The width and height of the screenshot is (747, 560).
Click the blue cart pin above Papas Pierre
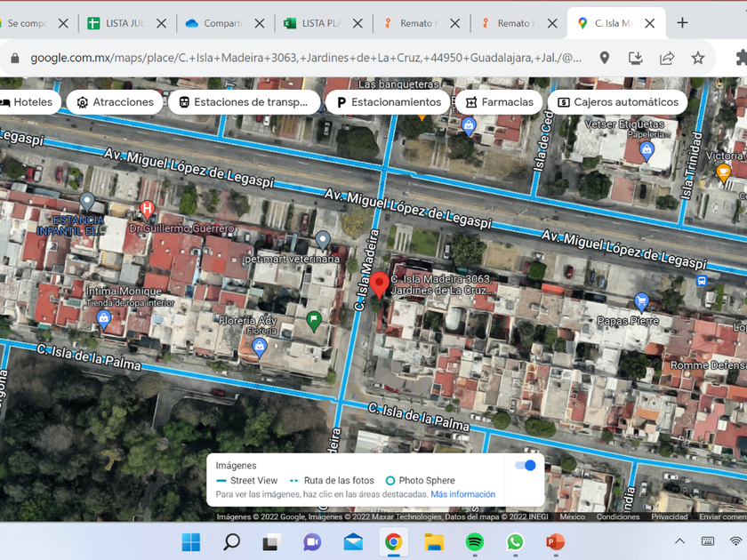pyautogui.click(x=642, y=302)
